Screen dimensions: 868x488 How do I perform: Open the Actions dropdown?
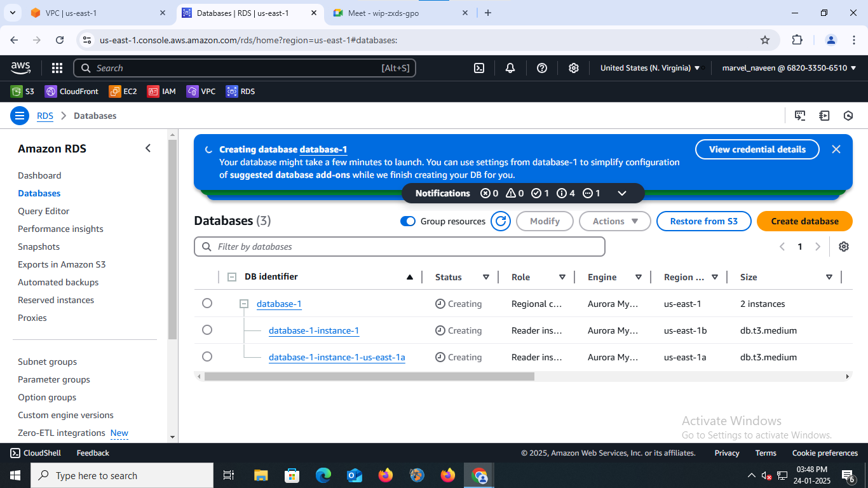tap(615, 221)
